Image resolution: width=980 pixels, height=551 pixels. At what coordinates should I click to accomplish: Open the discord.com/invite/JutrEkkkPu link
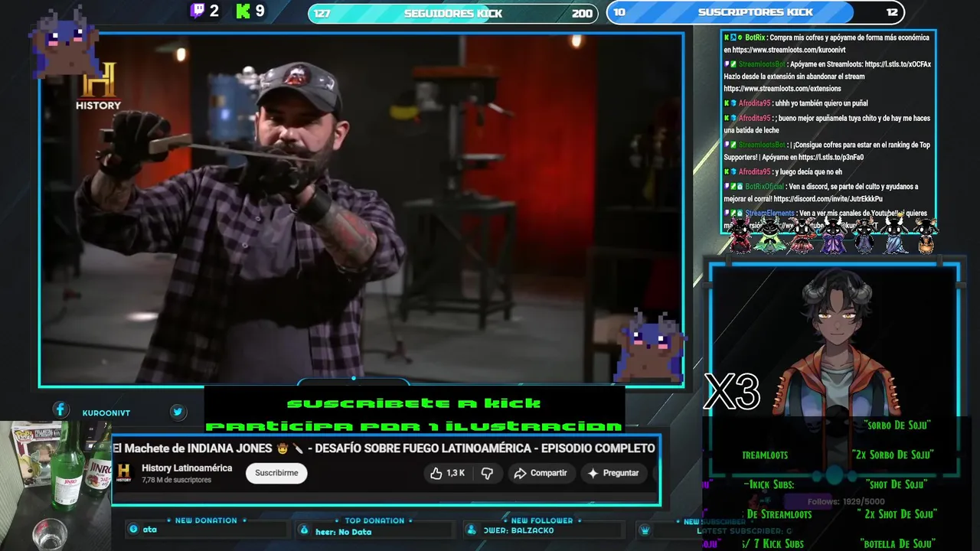pos(828,199)
